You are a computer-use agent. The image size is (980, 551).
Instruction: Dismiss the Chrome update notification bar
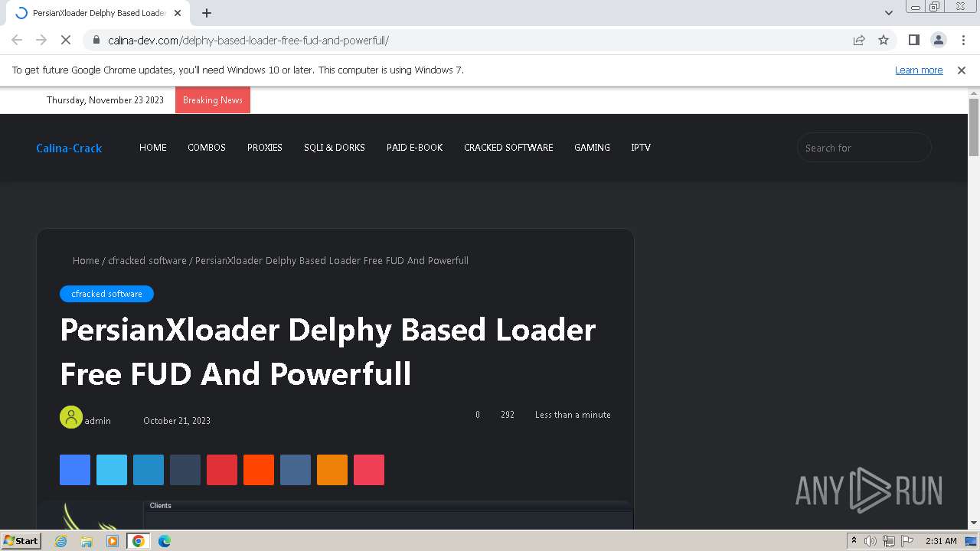tap(962, 70)
